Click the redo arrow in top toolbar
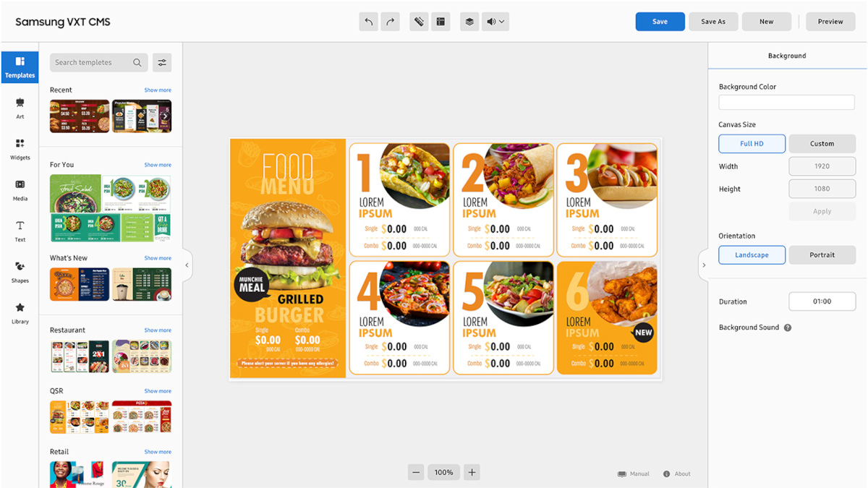The width and height of the screenshot is (868, 488). 391,22
